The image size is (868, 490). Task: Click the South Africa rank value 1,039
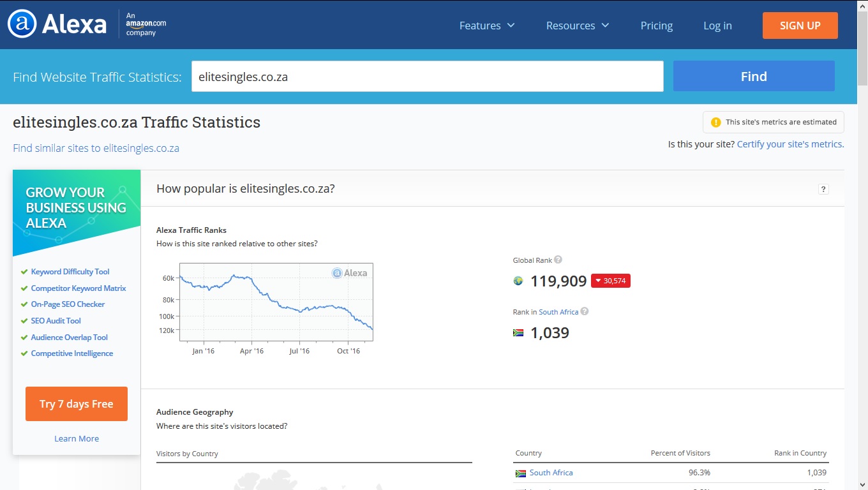coord(550,332)
